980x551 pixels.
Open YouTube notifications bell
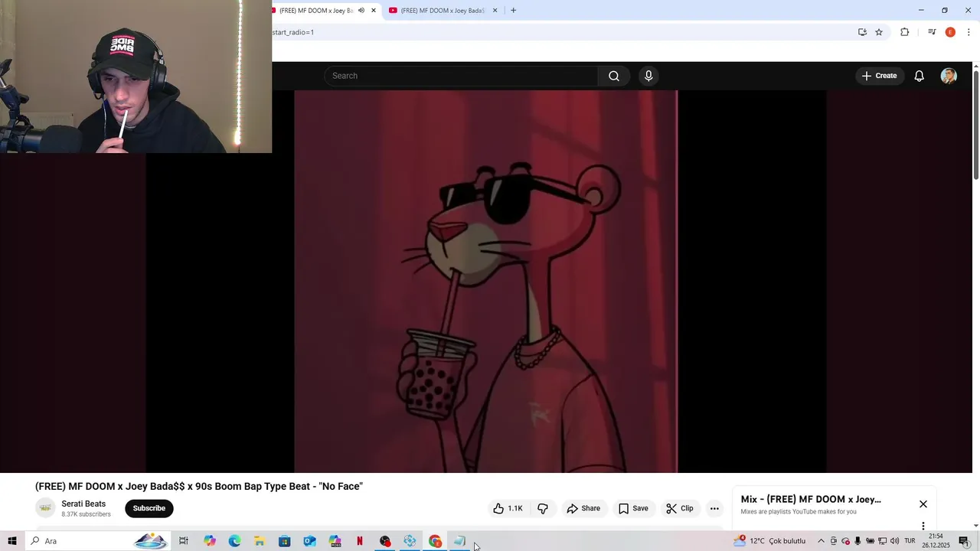[x=919, y=76]
